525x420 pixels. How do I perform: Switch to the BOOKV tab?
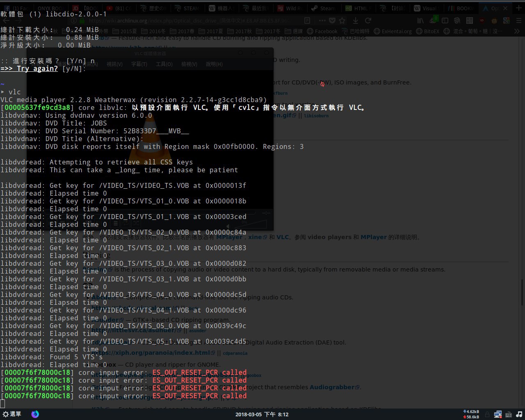pos(460,8)
